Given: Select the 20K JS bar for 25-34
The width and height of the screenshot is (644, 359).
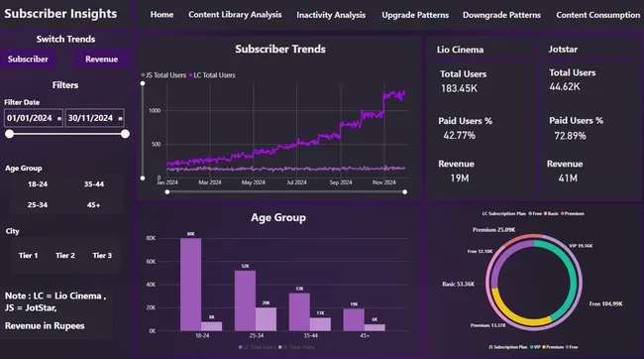Looking at the screenshot, I should [x=267, y=319].
